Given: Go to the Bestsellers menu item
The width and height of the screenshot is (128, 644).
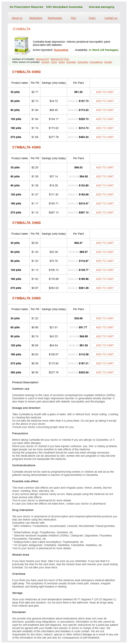Looking at the screenshot, I should point(36,18).
